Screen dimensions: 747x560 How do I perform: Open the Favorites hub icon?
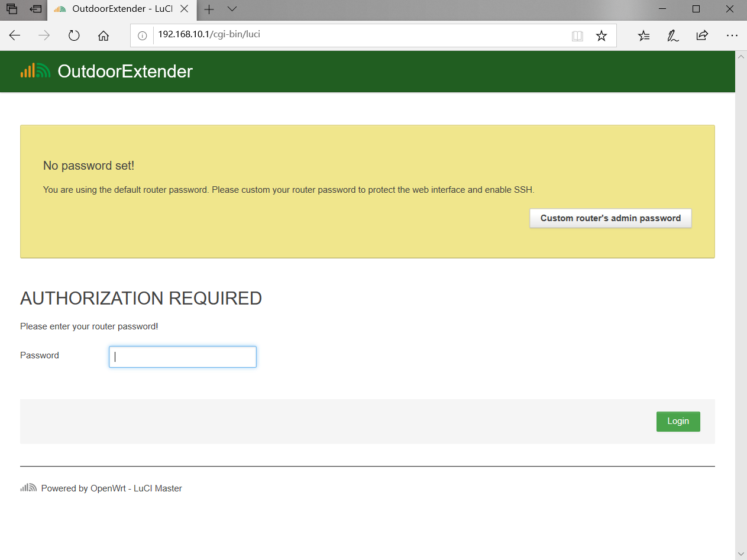click(x=644, y=36)
